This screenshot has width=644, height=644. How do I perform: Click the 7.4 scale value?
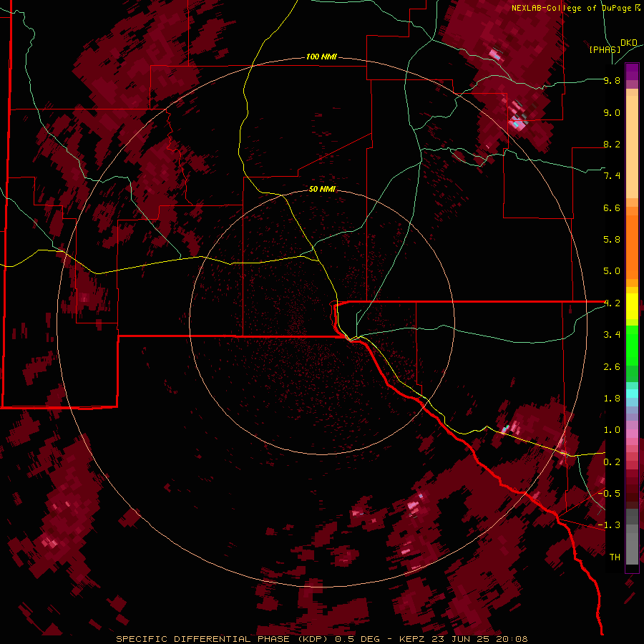pos(612,176)
